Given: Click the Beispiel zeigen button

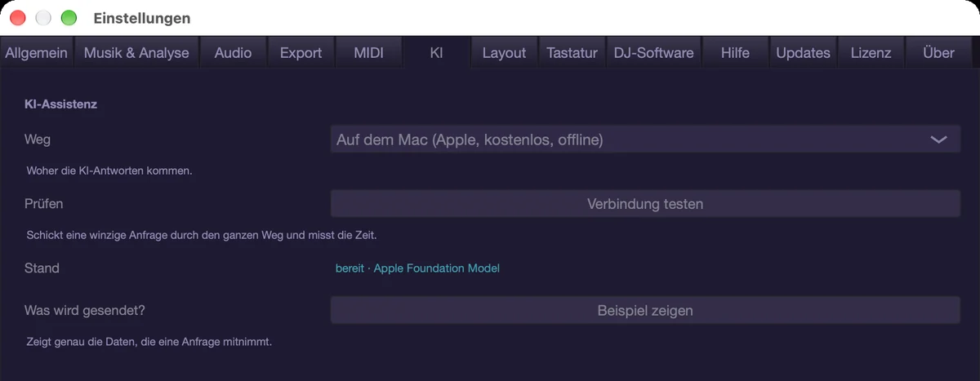Looking at the screenshot, I should click(x=645, y=311).
